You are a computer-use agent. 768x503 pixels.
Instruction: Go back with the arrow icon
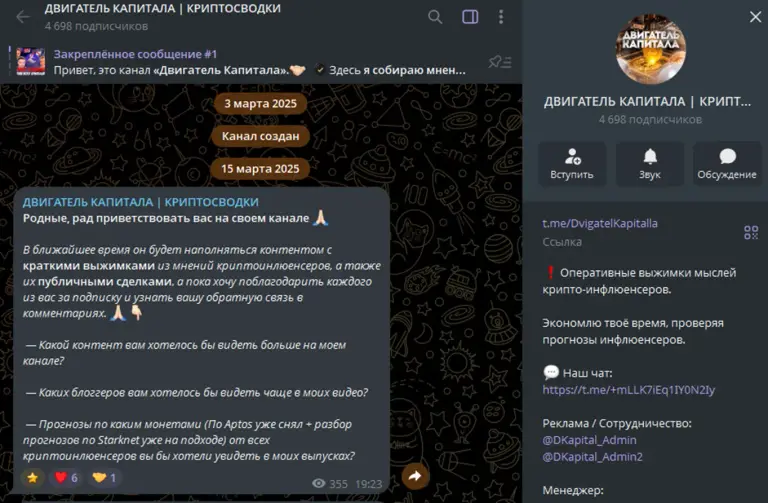coord(23,17)
